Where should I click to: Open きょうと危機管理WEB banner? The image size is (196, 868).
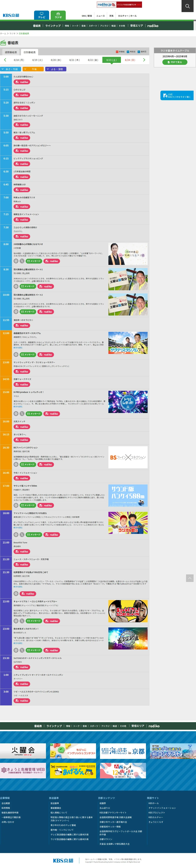tap(23, 771)
